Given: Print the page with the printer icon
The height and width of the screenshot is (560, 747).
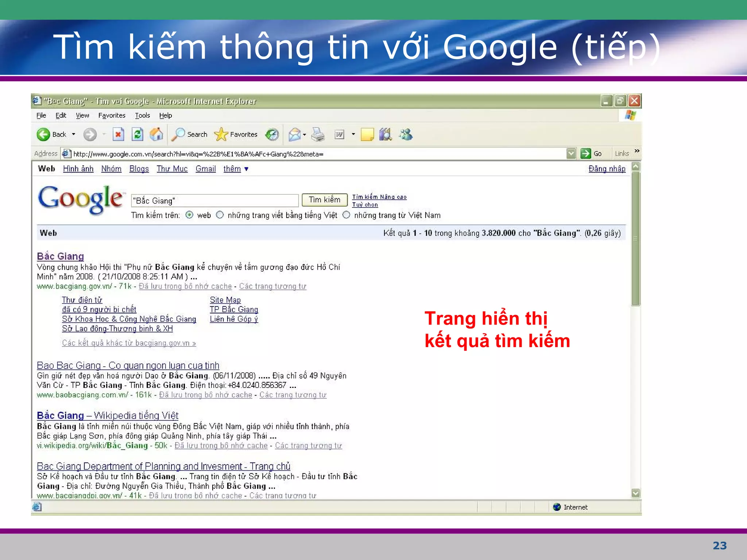Looking at the screenshot, I should [x=318, y=135].
